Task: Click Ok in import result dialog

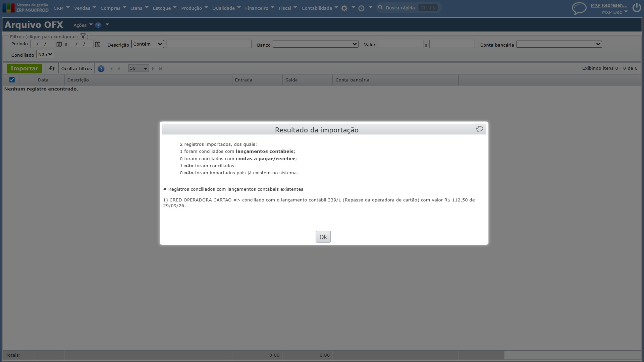Action: pyautogui.click(x=323, y=237)
